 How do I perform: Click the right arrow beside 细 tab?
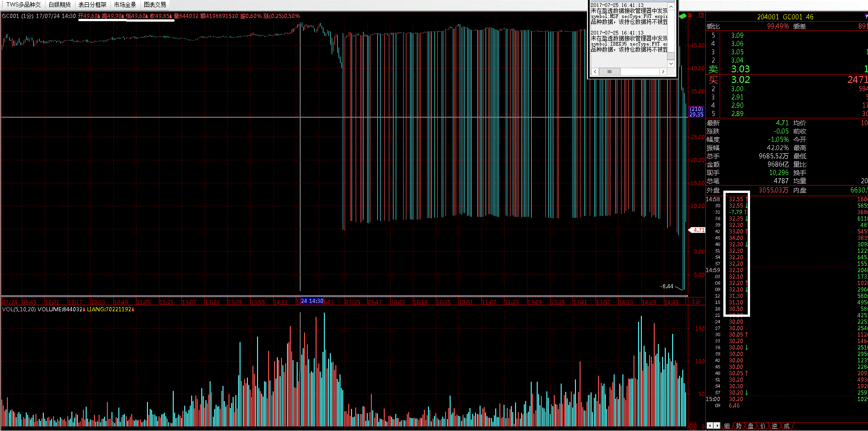[x=716, y=426]
